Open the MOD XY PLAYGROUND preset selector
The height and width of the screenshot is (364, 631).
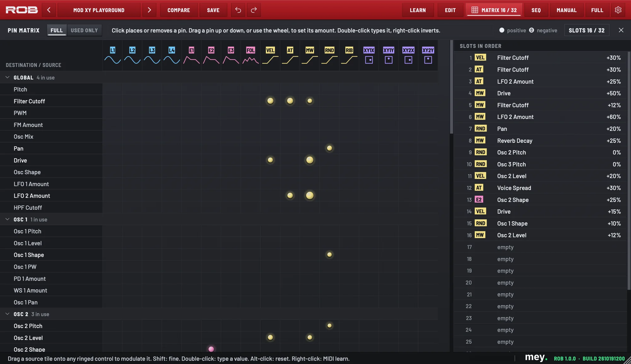99,10
